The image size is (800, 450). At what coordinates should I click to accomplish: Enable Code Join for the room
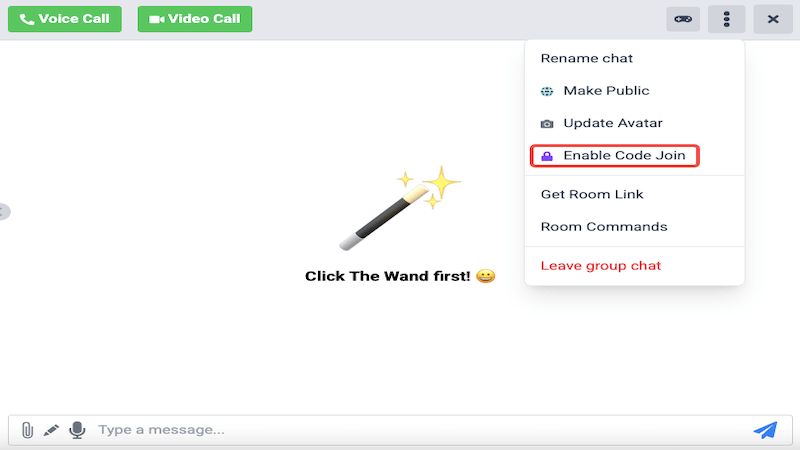(624, 156)
